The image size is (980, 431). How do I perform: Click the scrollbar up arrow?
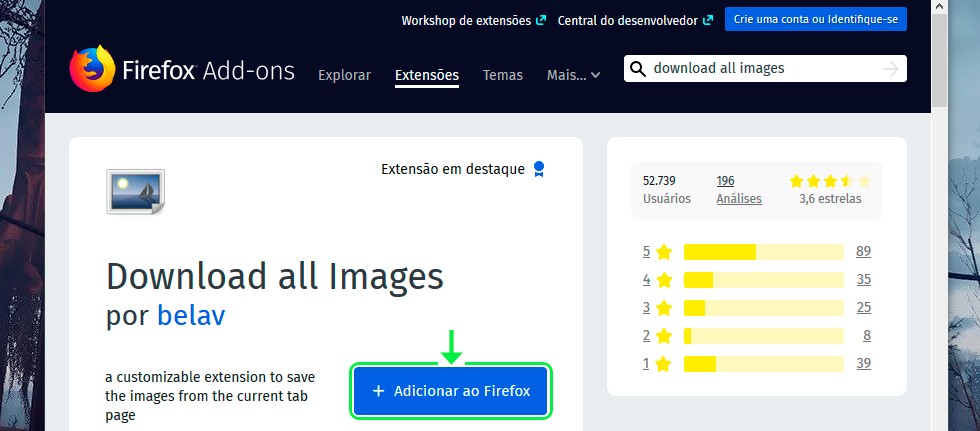[939, 6]
